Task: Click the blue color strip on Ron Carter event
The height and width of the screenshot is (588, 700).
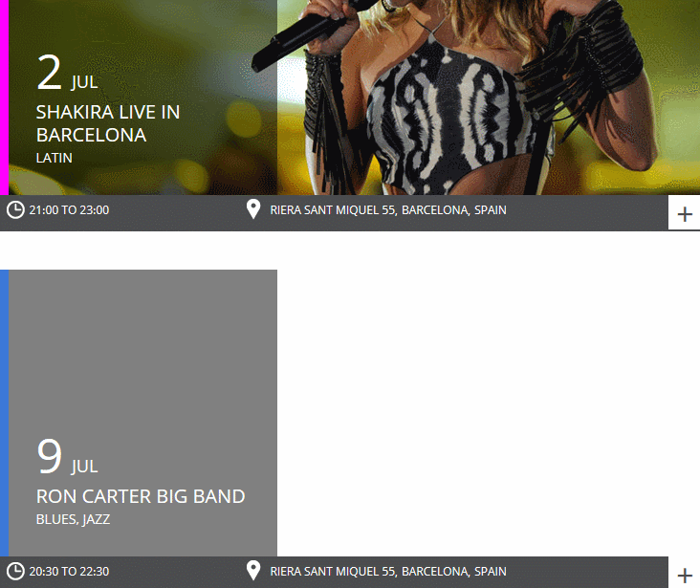Action: click(x=4, y=413)
